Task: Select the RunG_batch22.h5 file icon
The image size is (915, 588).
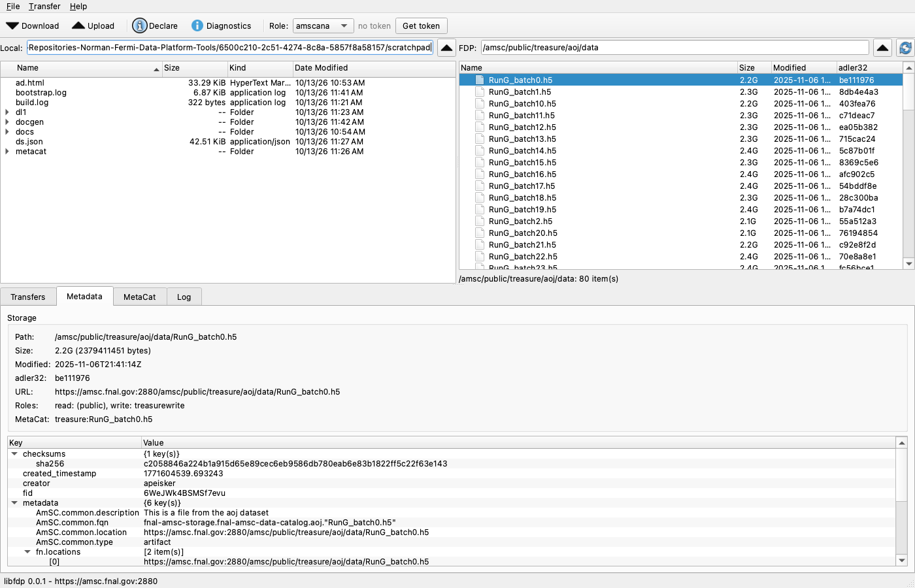Action: click(480, 257)
